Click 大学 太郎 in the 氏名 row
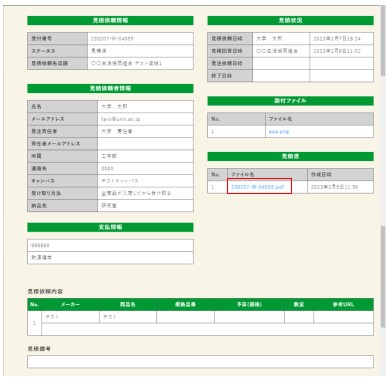Image resolution: width=389 pixels, height=379 pixels. (x=114, y=107)
